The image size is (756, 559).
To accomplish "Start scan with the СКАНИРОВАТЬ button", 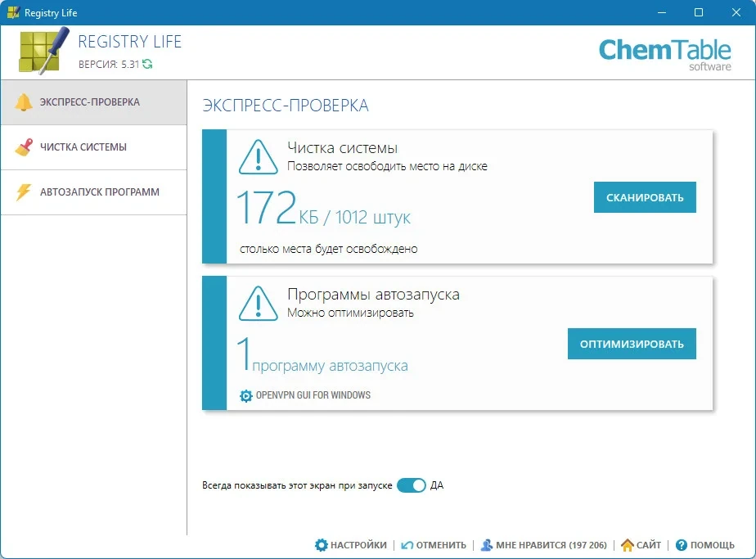I will click(645, 197).
